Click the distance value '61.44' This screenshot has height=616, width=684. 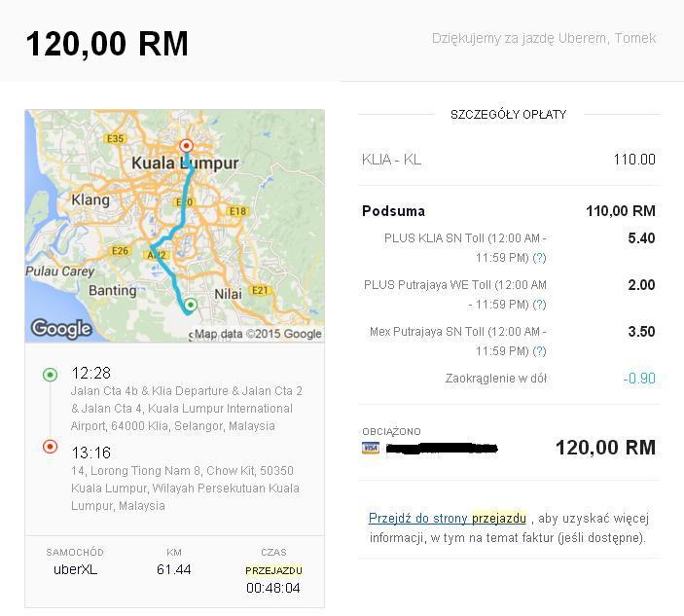click(x=173, y=569)
